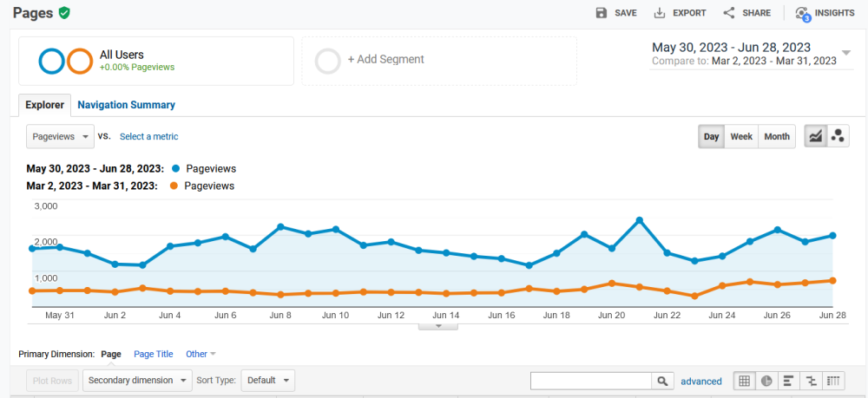Select the data table view
This screenshot has height=398, width=868.
click(x=745, y=381)
